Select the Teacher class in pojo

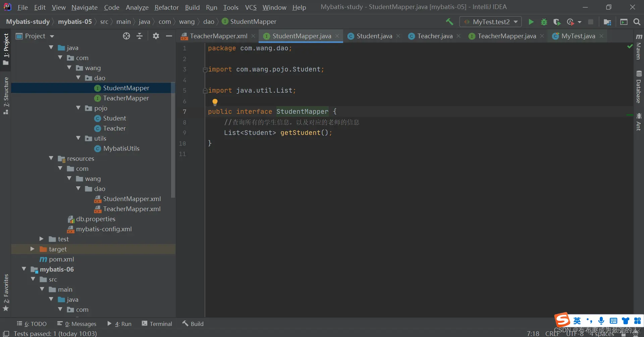pos(114,128)
